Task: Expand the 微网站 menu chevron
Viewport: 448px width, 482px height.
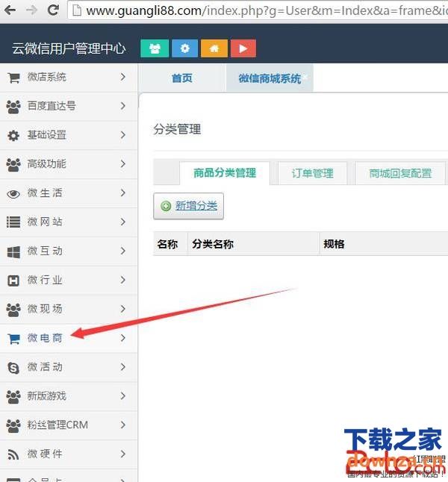Action: coord(123,222)
